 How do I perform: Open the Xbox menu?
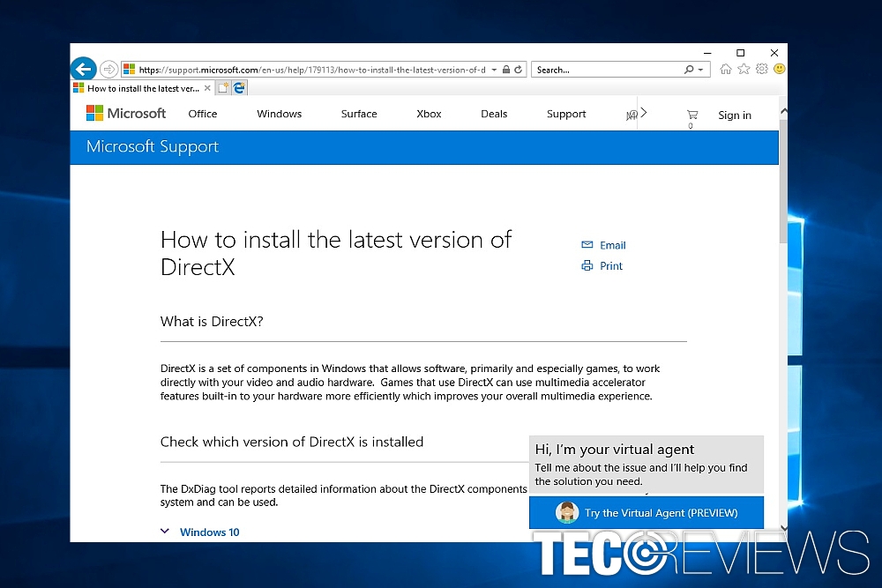tap(429, 114)
